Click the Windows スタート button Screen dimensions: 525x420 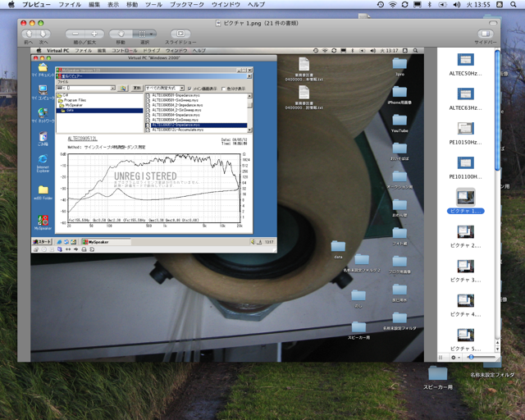tap(42, 242)
